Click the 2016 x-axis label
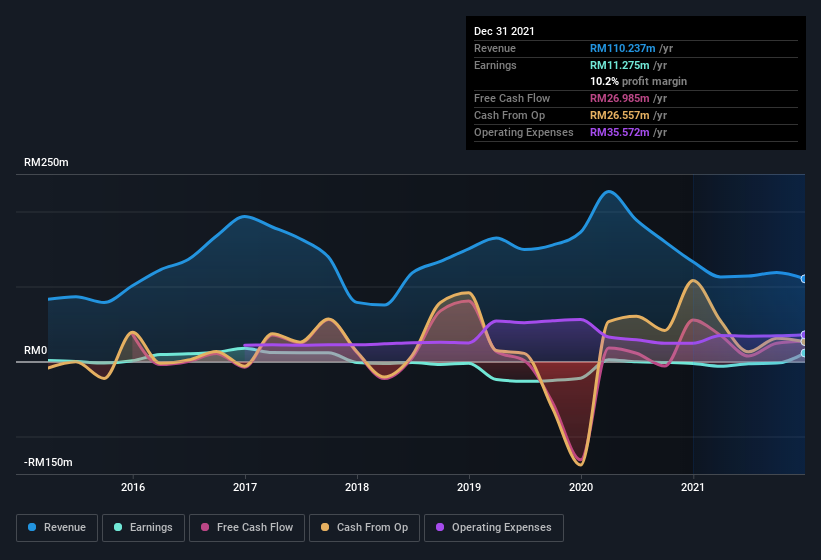Screen dimensions: 821x560 point(133,487)
